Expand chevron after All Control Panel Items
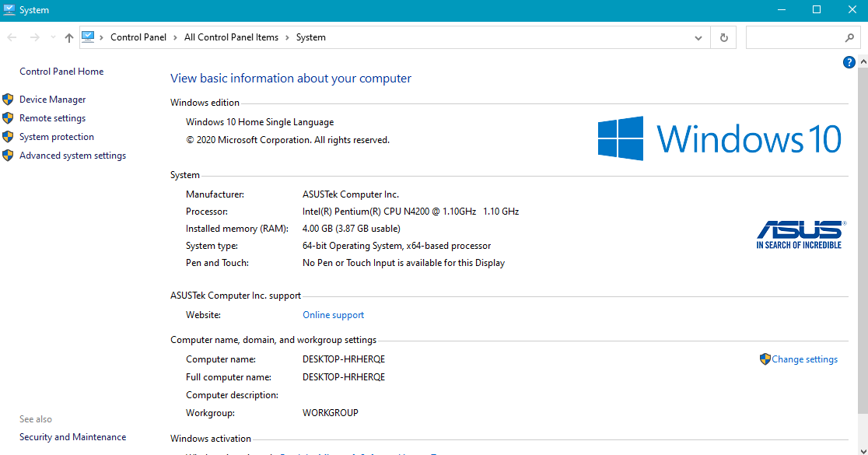 (x=287, y=37)
